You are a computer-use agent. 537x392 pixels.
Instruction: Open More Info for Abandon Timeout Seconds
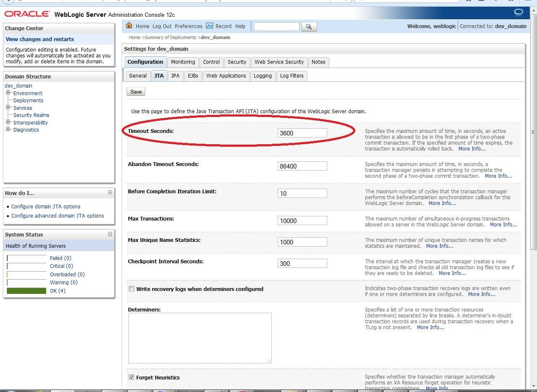(498, 176)
